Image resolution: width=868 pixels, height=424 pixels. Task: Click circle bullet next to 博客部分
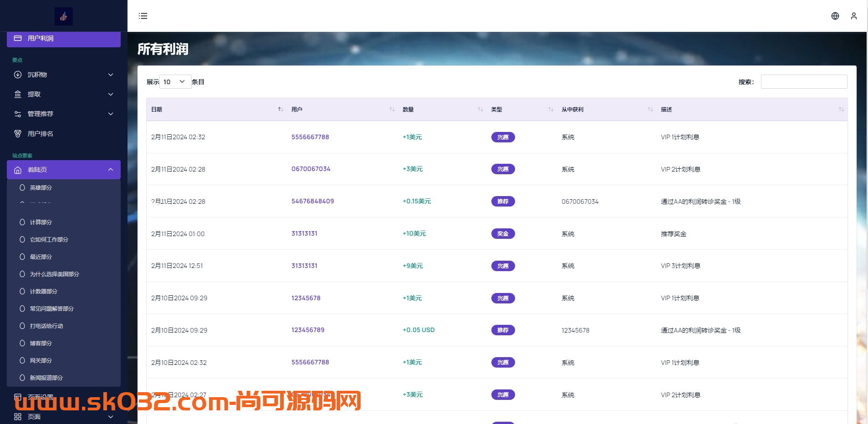click(22, 343)
